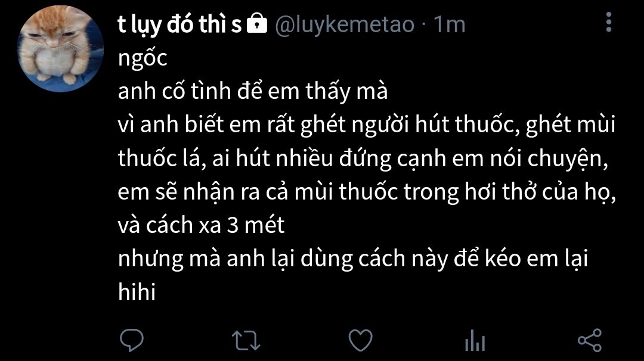
Task: Reply to the tweet via speech bubble icon
Action: pyautogui.click(x=131, y=340)
